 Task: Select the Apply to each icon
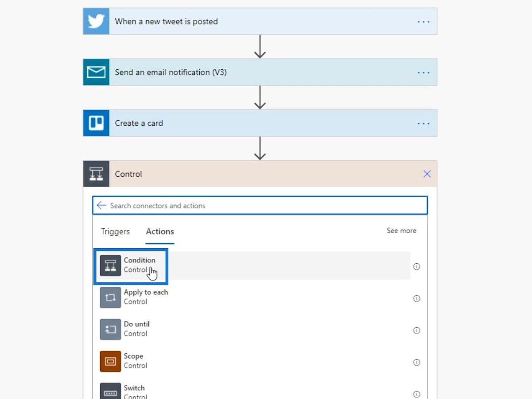[110, 297]
